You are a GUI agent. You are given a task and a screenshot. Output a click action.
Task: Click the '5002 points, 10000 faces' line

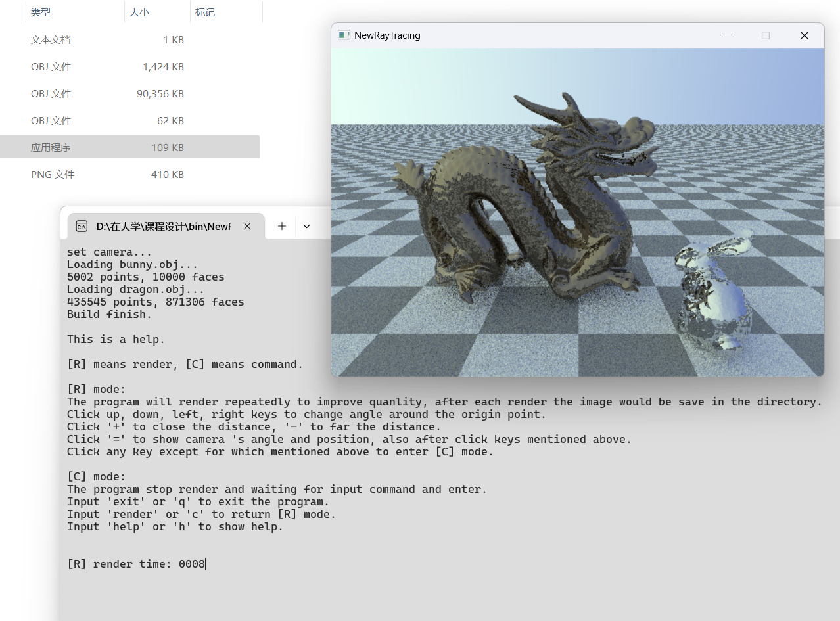click(x=146, y=277)
